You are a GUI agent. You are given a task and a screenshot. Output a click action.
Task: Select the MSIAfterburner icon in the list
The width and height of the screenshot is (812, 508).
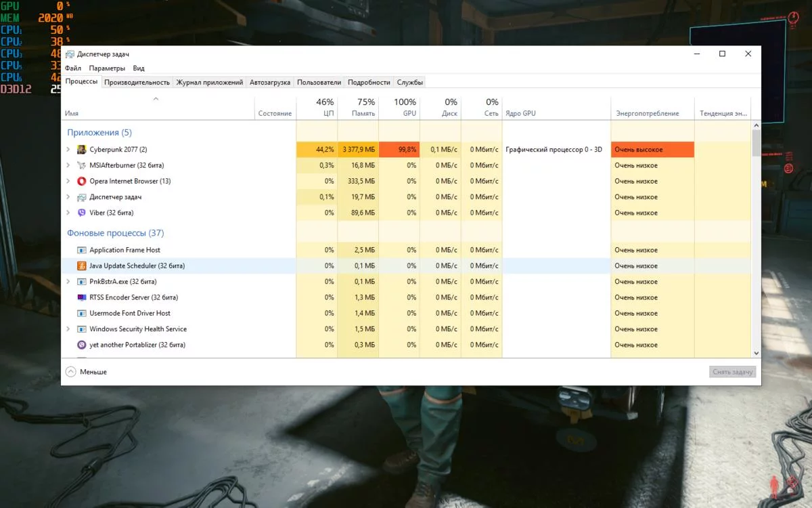[82, 165]
